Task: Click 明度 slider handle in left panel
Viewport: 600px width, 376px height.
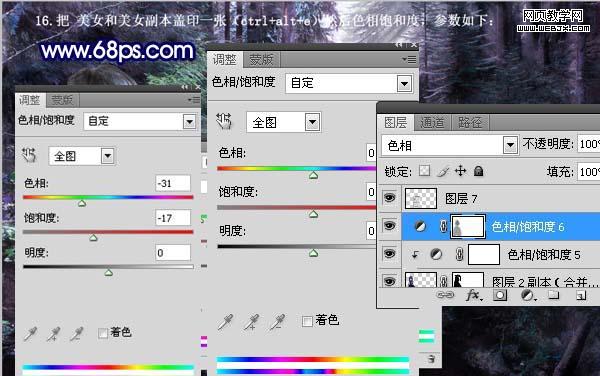Action: pyautogui.click(x=109, y=272)
